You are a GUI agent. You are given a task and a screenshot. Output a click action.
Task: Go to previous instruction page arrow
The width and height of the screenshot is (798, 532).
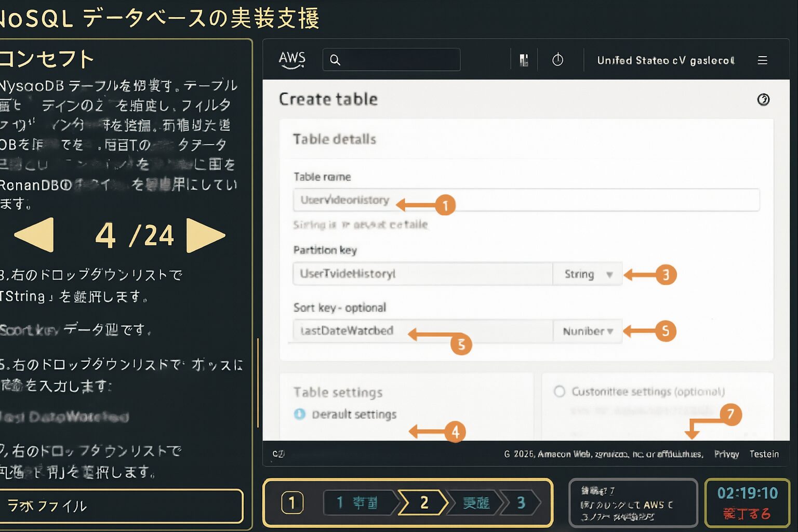34,235
